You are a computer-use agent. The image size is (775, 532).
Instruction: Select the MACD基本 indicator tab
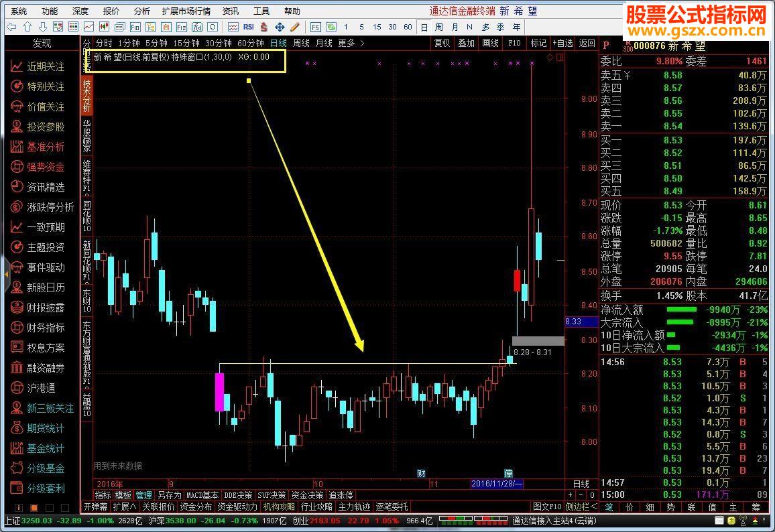pyautogui.click(x=202, y=495)
